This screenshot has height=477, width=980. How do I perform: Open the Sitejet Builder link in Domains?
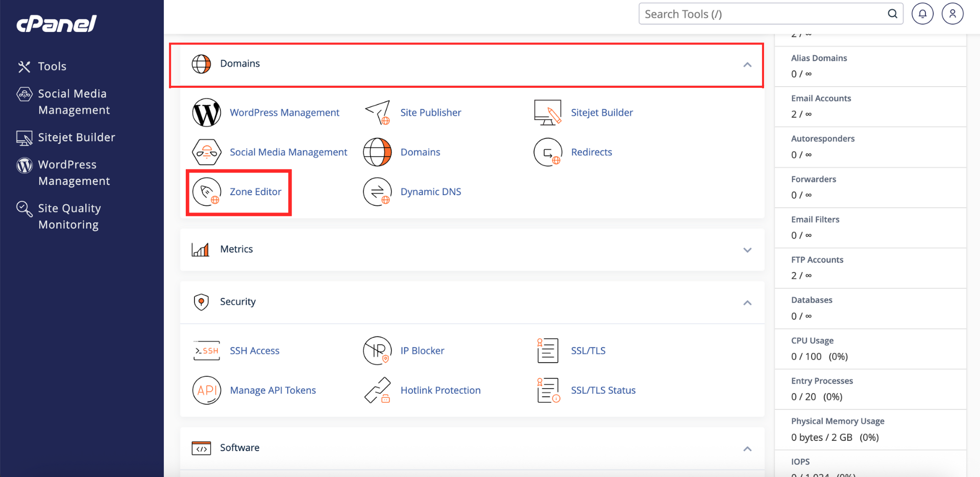pos(602,112)
